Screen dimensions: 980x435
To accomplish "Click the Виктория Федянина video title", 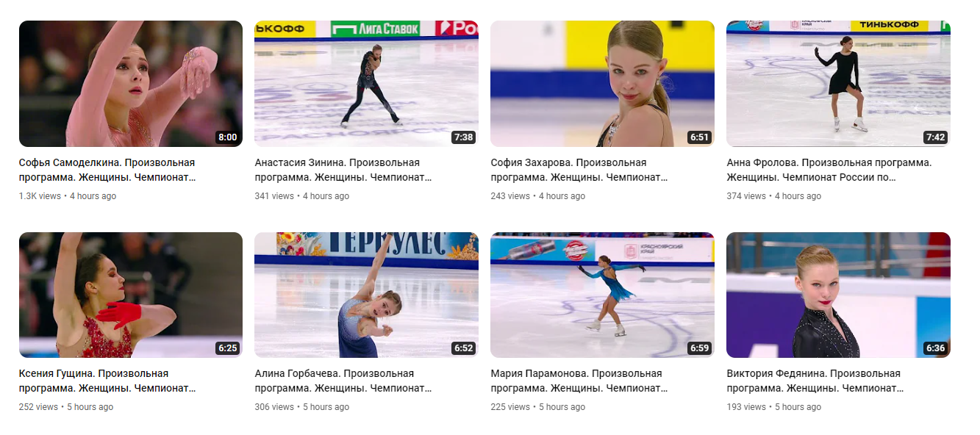I will [x=815, y=381].
